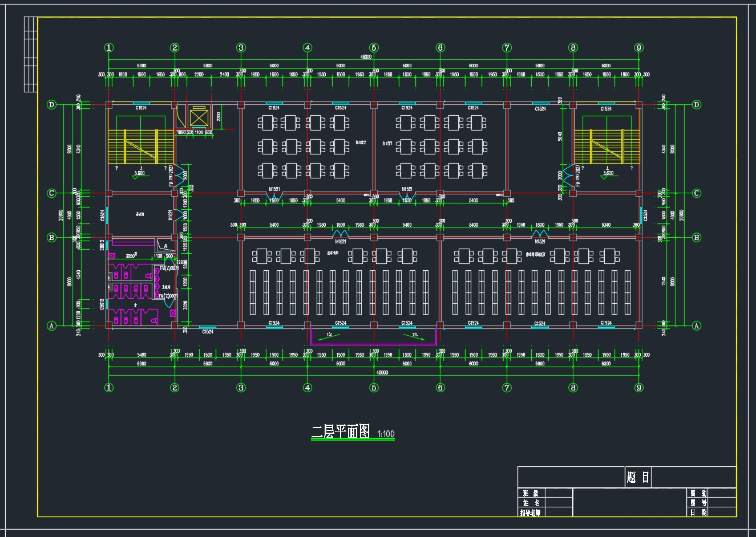
Task: Click the yellow staircase in the right stairwell
Action: (x=607, y=147)
